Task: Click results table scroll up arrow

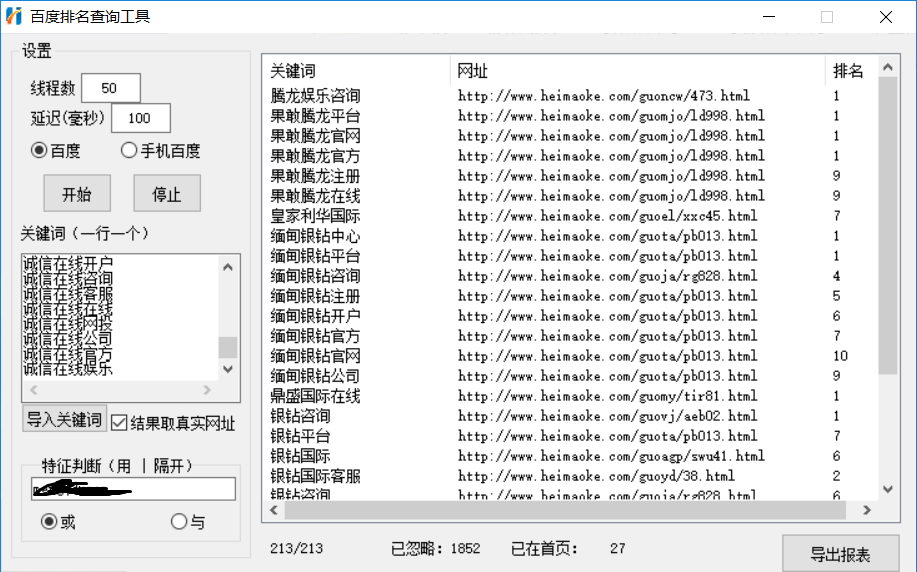Action: click(888, 67)
